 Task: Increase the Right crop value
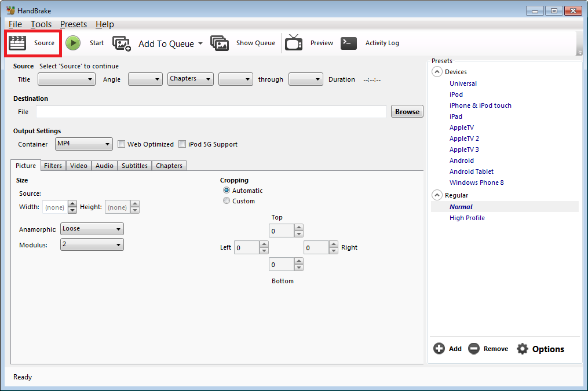[x=333, y=244]
